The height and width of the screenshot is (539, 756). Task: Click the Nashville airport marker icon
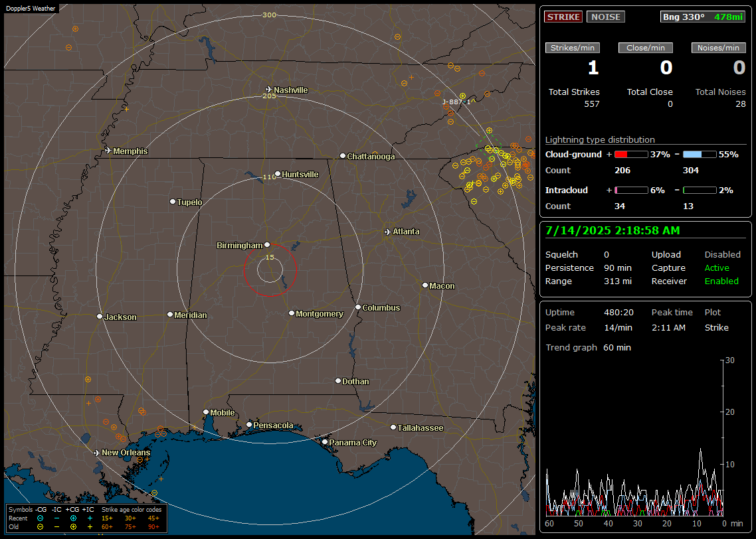coord(268,90)
